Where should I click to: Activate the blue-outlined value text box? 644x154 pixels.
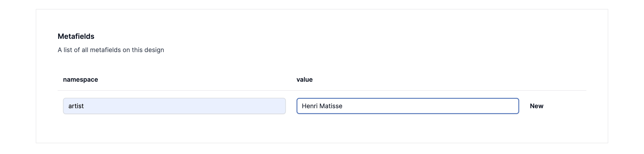pyautogui.click(x=407, y=106)
